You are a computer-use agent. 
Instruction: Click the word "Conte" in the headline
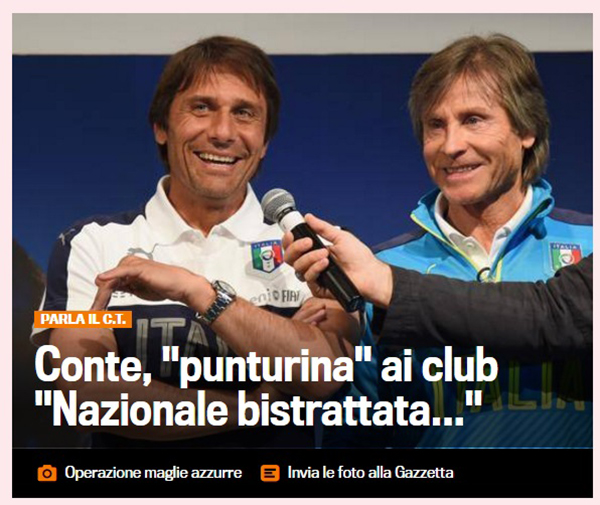click(x=93, y=365)
